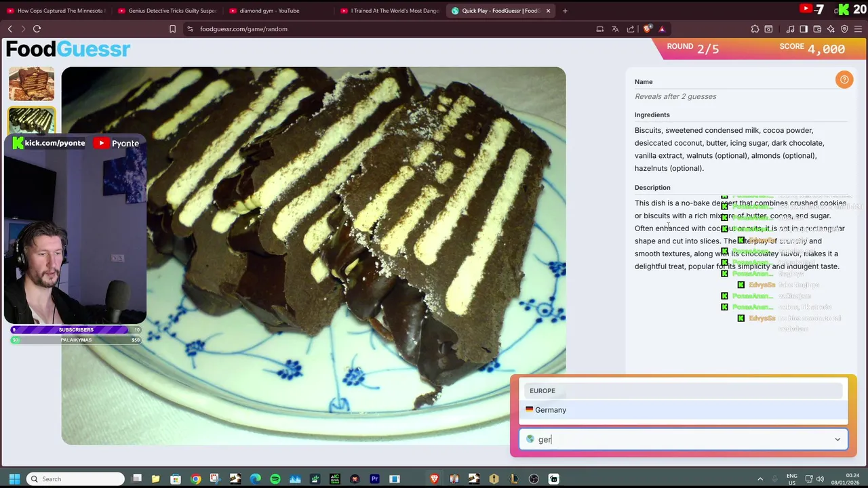Click the share page icon
The width and height of the screenshot is (868, 488).
631,29
